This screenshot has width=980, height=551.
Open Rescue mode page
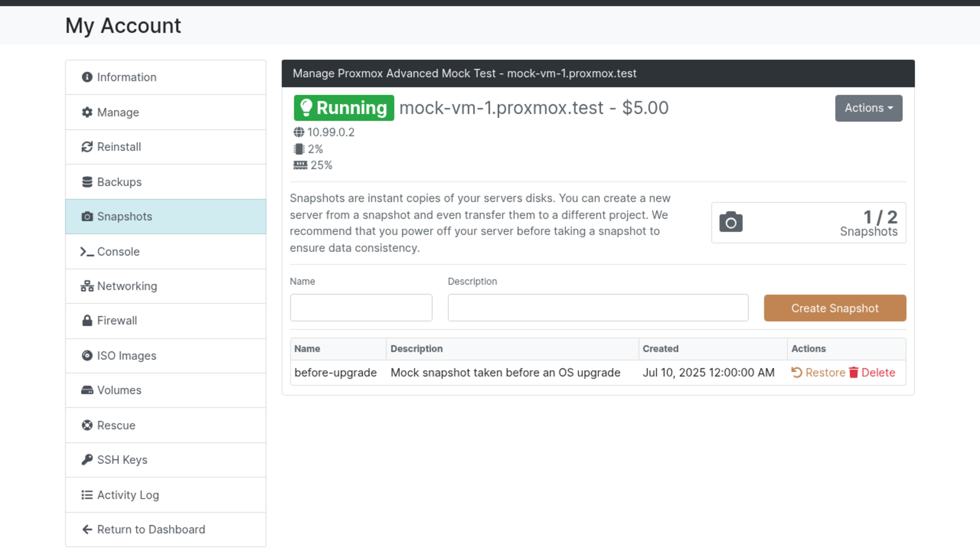pos(166,425)
